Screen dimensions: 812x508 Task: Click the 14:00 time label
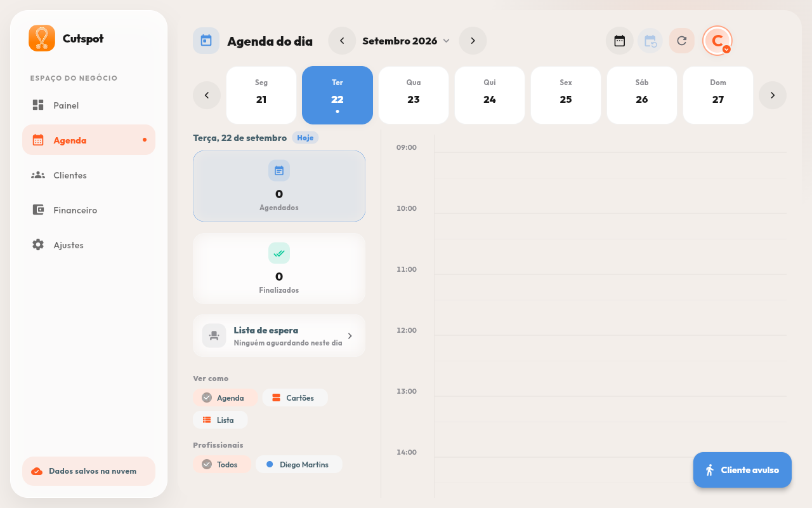[407, 452]
